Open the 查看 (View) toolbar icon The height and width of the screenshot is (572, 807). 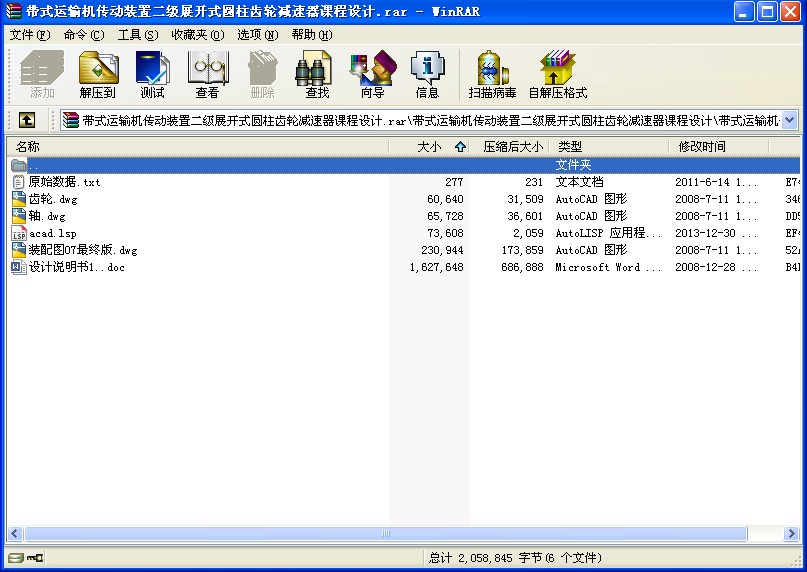click(207, 75)
